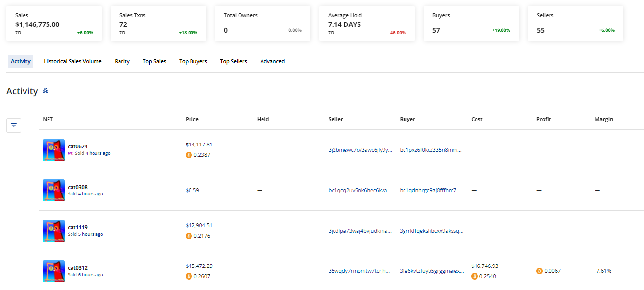Click the $14,117.81 price value
This screenshot has width=644, height=290.
[x=199, y=145]
